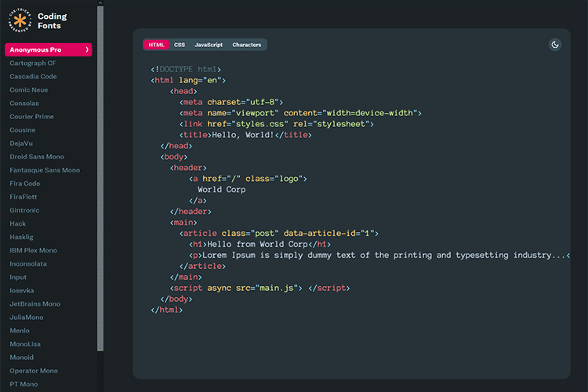Click Comic Neue in sidebar

pyautogui.click(x=29, y=90)
